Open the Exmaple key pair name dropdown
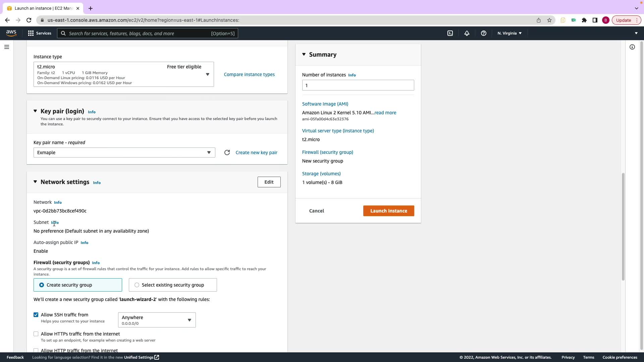 coord(124,153)
